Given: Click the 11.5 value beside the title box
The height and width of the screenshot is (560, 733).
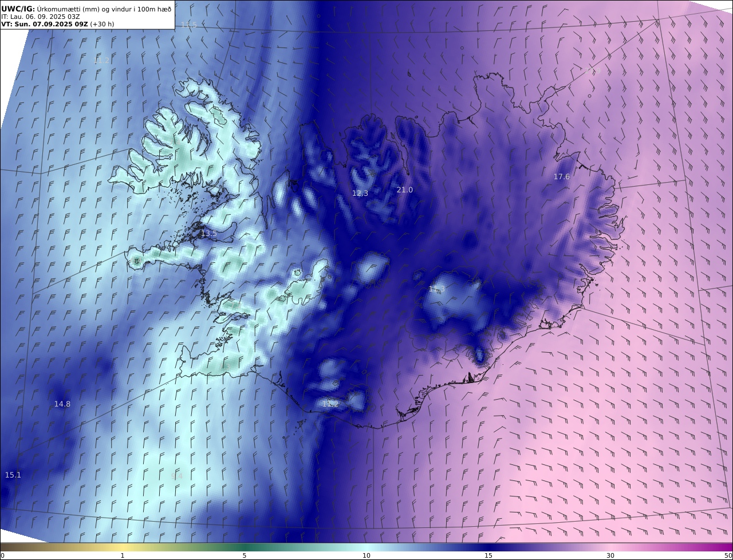Looking at the screenshot, I should [188, 25].
